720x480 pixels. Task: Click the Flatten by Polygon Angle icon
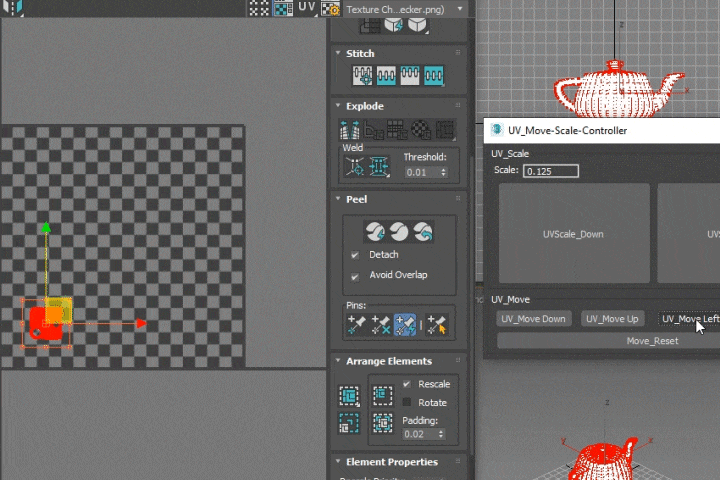374,130
